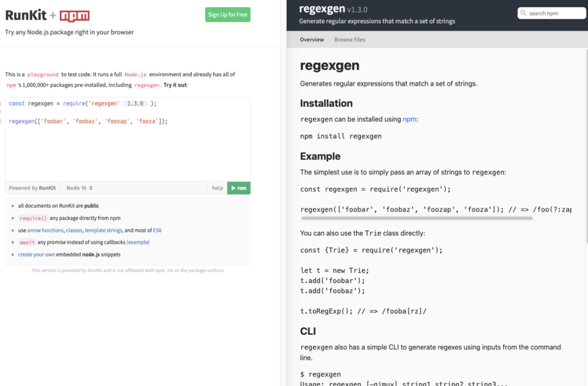The height and width of the screenshot is (386, 588).
Task: Click the search magnifier icon
Action: click(523, 13)
